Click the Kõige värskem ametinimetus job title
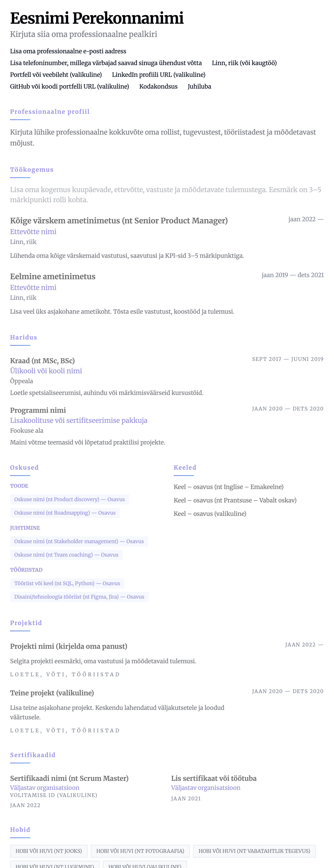This screenshot has width=334, height=868. point(119,221)
